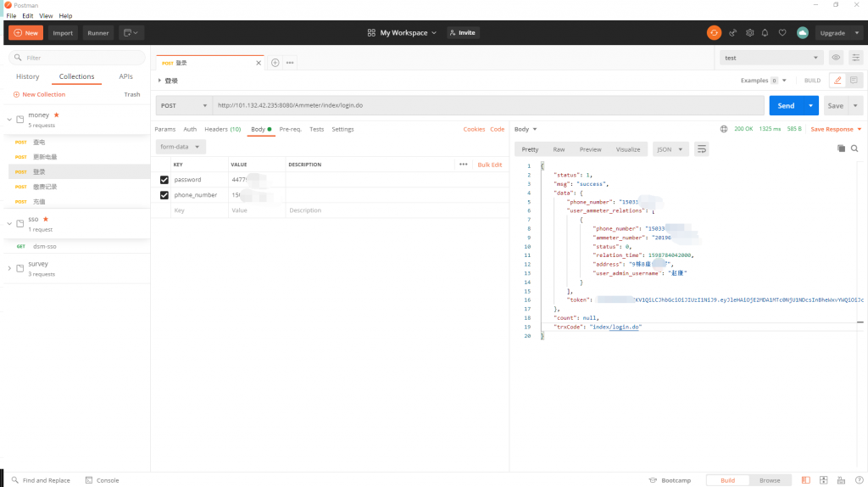Uncheck the phone_number row checkbox
Viewport: 868px width, 487px height.
(x=164, y=195)
